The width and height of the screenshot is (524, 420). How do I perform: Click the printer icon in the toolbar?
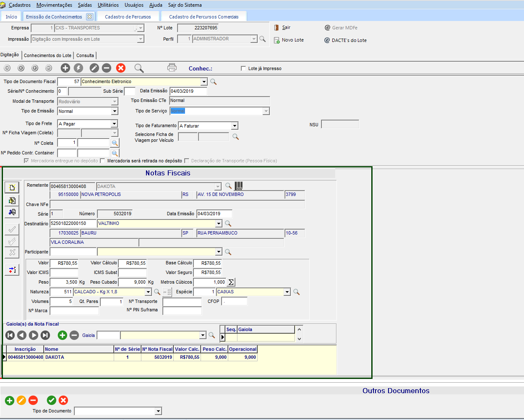tap(172, 68)
